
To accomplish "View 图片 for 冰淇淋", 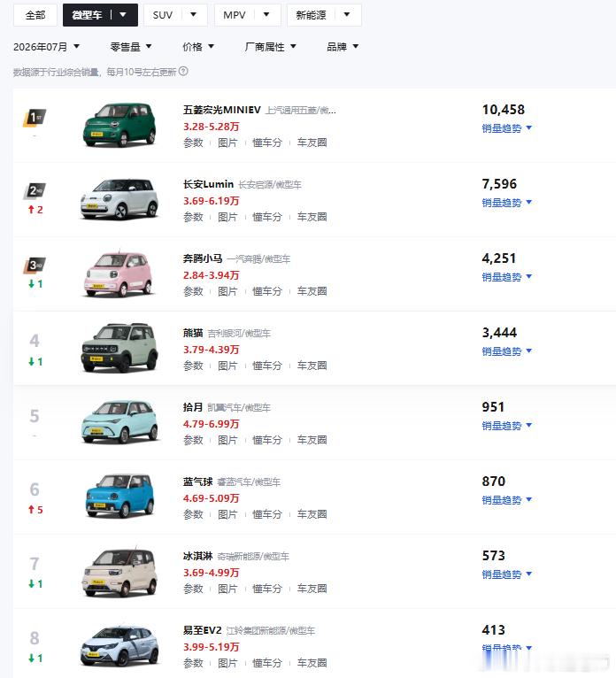I will (x=227, y=589).
